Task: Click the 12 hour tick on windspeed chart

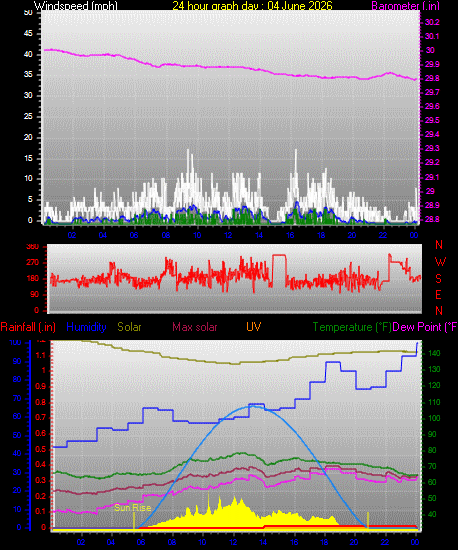Action: 228,235
